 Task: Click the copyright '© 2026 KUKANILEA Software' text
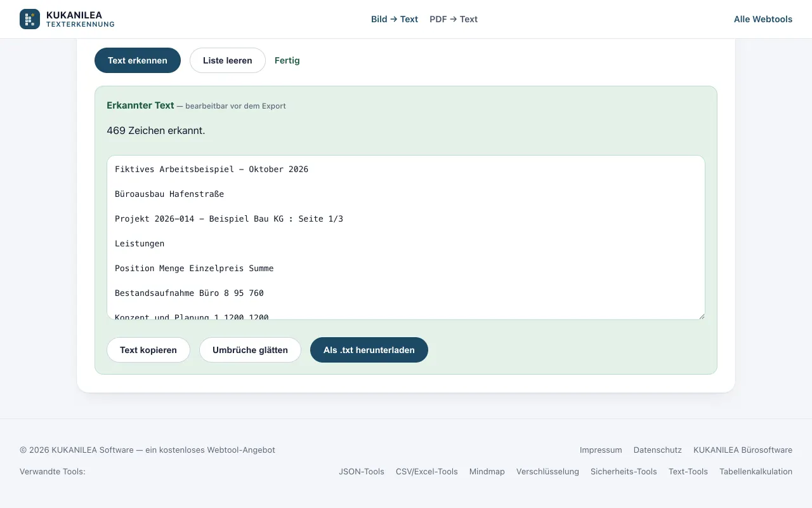tap(77, 450)
